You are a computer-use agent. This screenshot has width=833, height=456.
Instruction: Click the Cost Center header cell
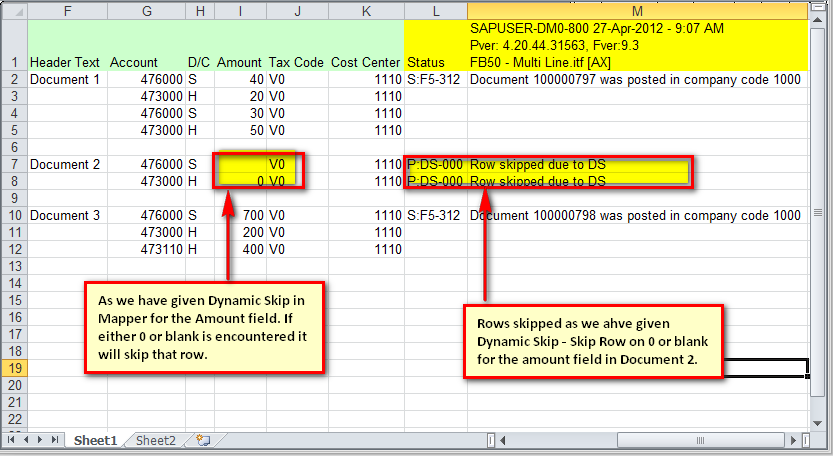(365, 62)
